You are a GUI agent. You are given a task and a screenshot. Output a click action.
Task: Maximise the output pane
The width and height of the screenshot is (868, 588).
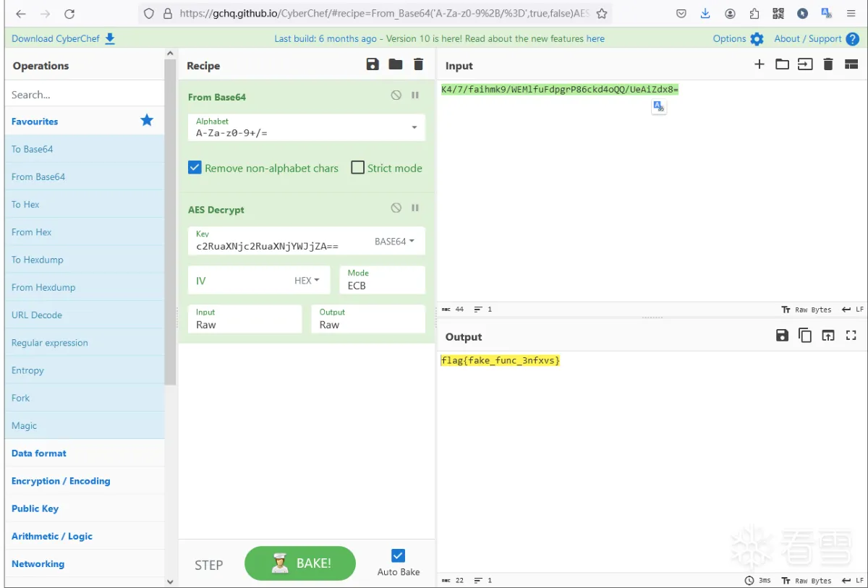[851, 336]
